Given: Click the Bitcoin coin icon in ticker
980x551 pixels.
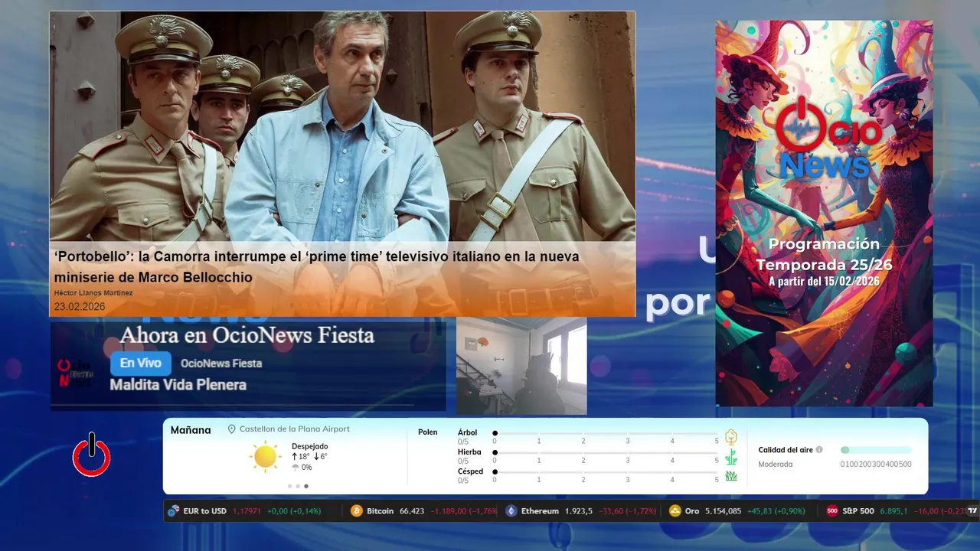Looking at the screenshot, I should click(357, 510).
